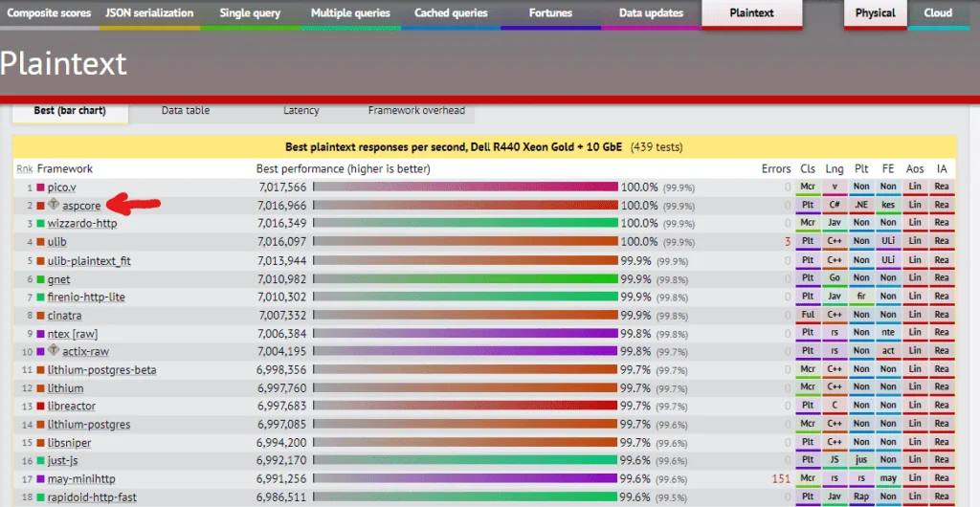Click the 6,991,256 value for may-minihttp

point(282,479)
